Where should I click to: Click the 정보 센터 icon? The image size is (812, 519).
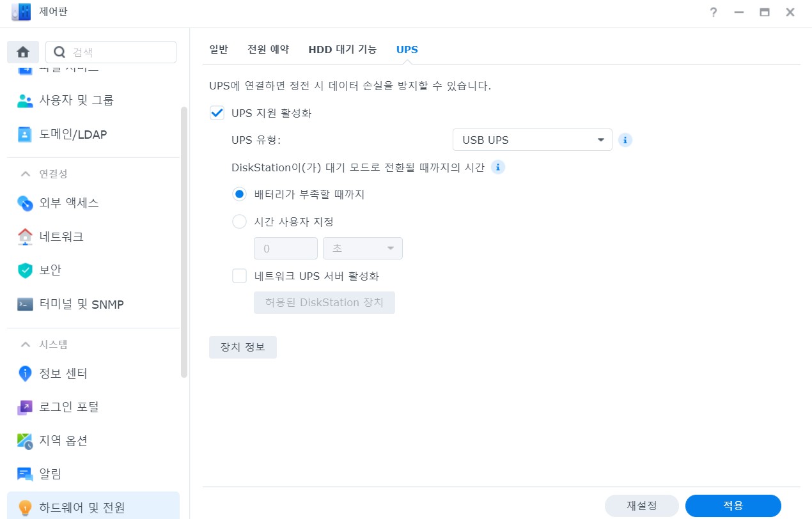(25, 373)
